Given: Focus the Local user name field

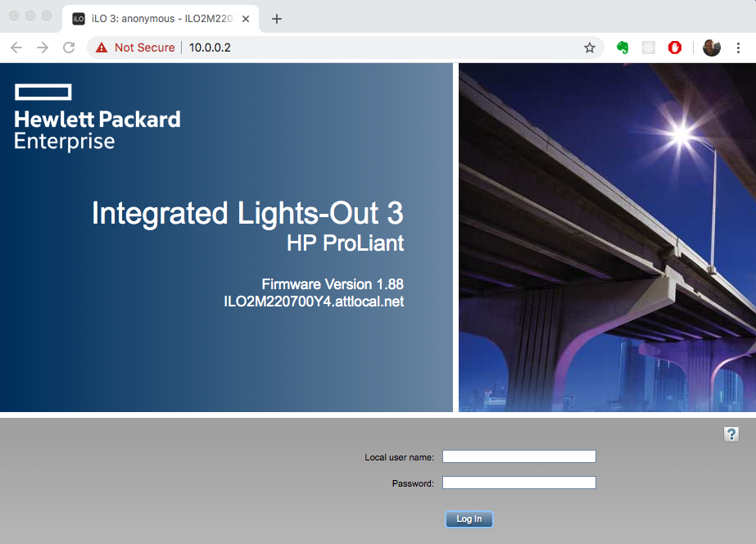Looking at the screenshot, I should pos(518,456).
